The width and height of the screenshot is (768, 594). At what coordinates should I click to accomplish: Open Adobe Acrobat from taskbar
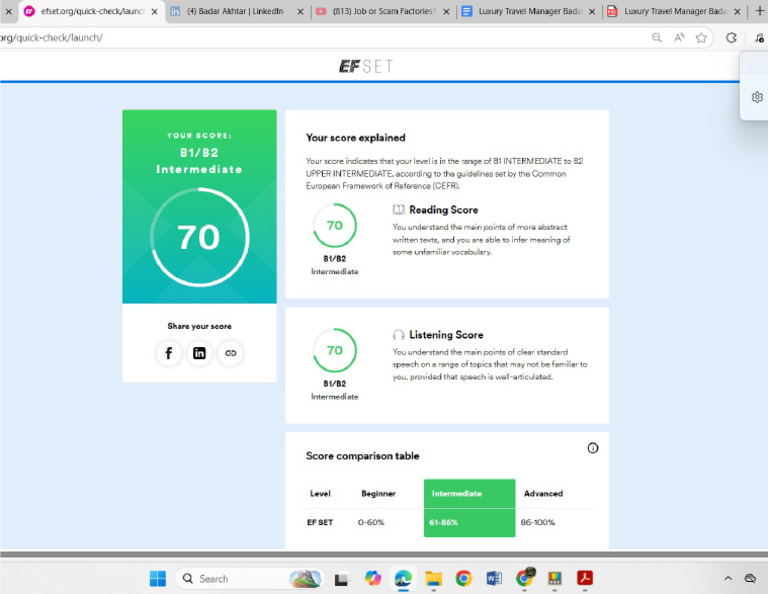[585, 578]
